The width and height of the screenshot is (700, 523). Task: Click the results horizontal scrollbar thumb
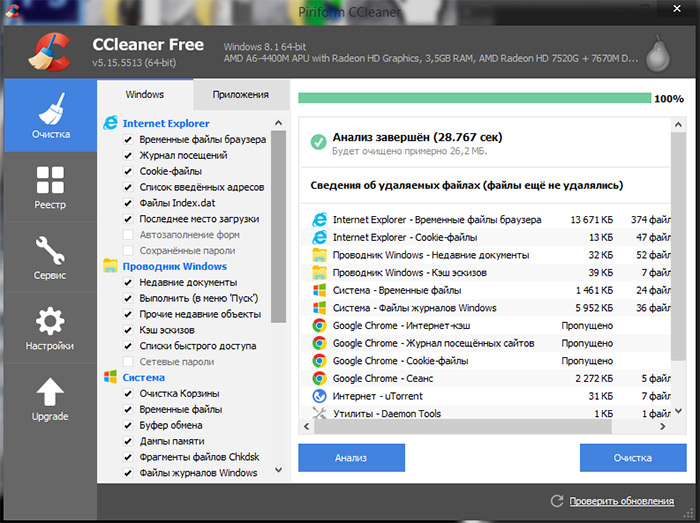[x=463, y=426]
